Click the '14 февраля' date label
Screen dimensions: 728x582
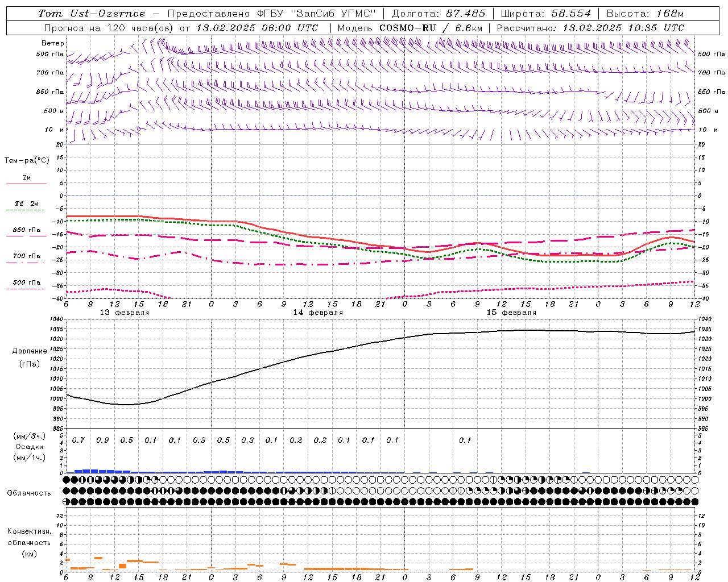(318, 313)
